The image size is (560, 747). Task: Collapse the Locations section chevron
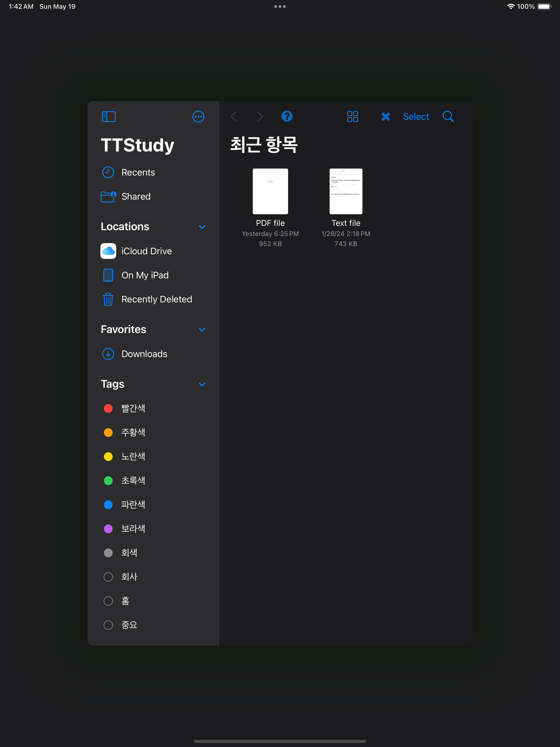(202, 227)
